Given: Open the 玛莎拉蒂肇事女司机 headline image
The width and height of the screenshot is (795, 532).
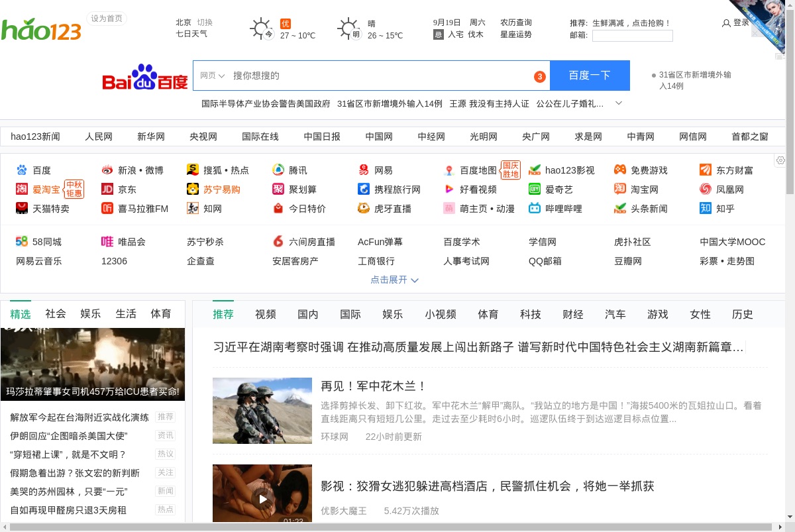Looking at the screenshot, I should pos(93,364).
